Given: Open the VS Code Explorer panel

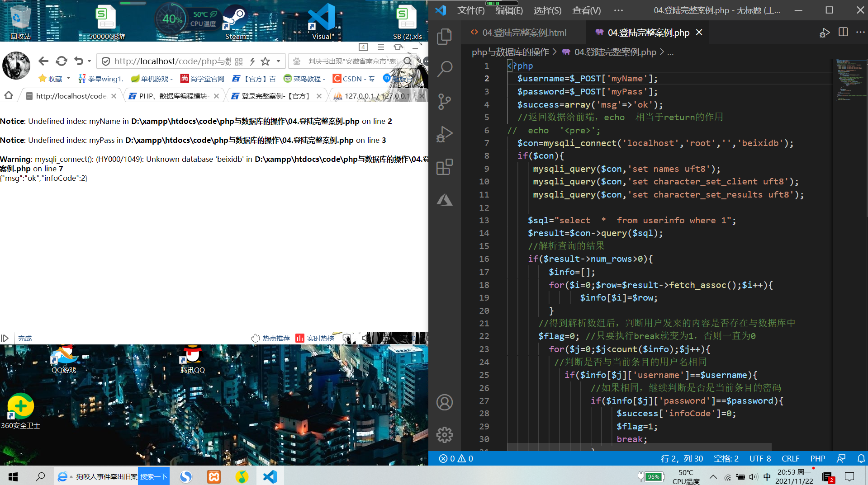Looking at the screenshot, I should click(x=445, y=37).
